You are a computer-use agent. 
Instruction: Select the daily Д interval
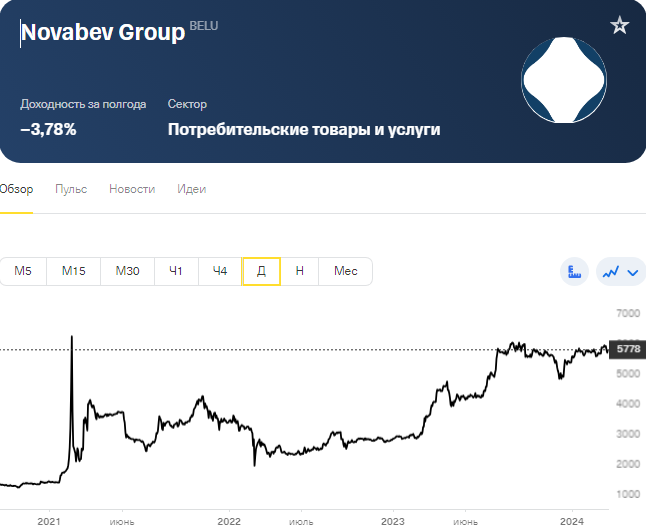click(x=262, y=271)
